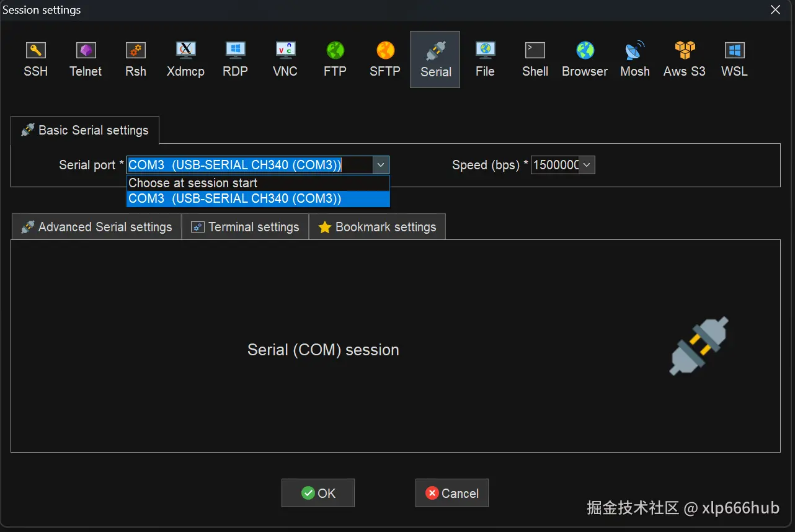Pick the Rsh session icon
This screenshot has width=795, height=532.
[136, 60]
